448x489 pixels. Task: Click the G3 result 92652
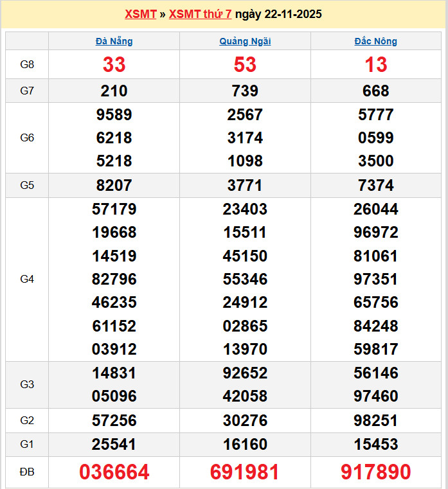[245, 373]
